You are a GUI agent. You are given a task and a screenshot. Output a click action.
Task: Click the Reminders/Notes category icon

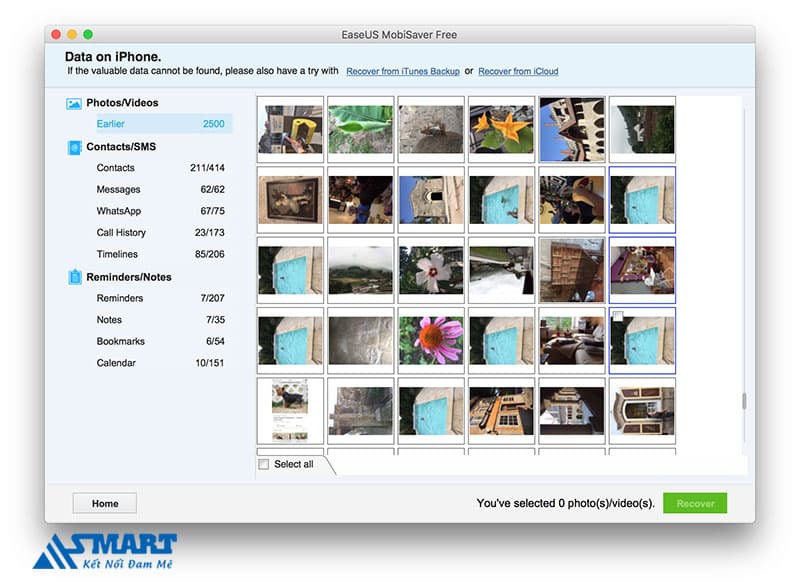click(74, 277)
